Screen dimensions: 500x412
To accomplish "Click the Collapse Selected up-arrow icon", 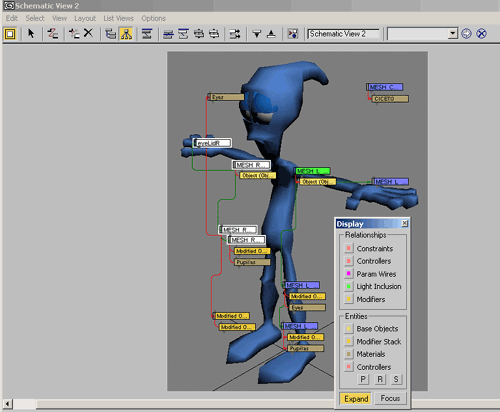I will click(271, 34).
